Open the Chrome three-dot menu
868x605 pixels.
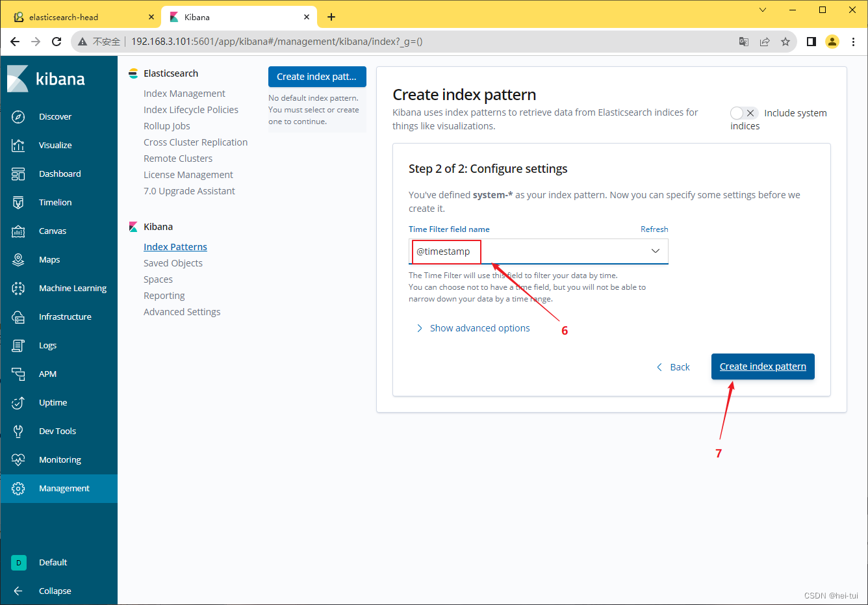tap(853, 42)
